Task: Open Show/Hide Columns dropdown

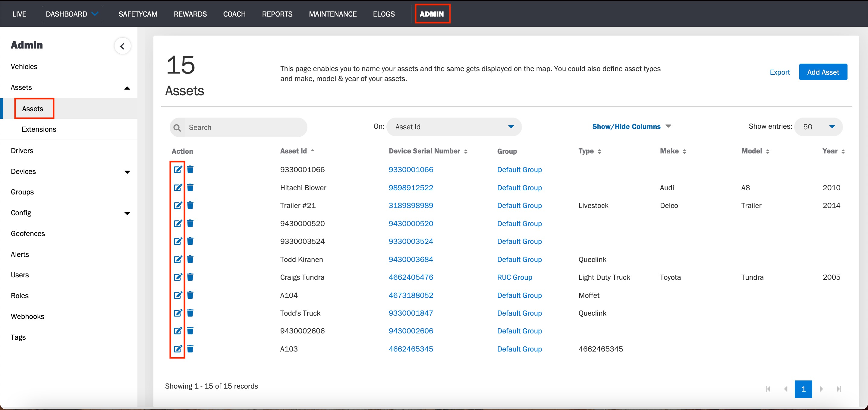Action: pos(632,126)
